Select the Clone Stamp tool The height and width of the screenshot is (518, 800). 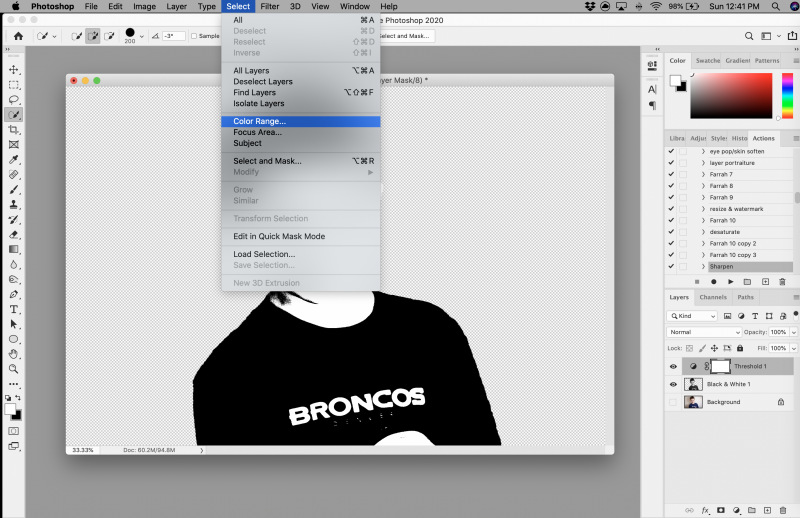[14, 205]
